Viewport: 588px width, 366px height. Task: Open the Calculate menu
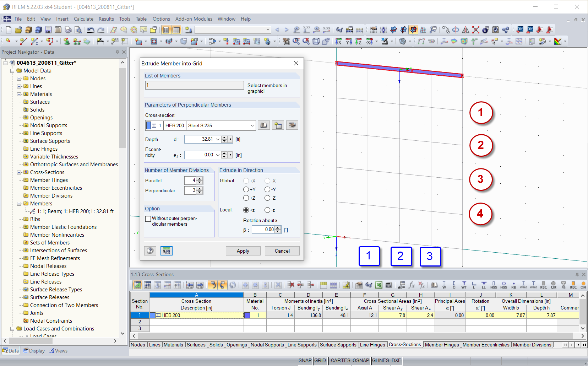pyautogui.click(x=83, y=19)
